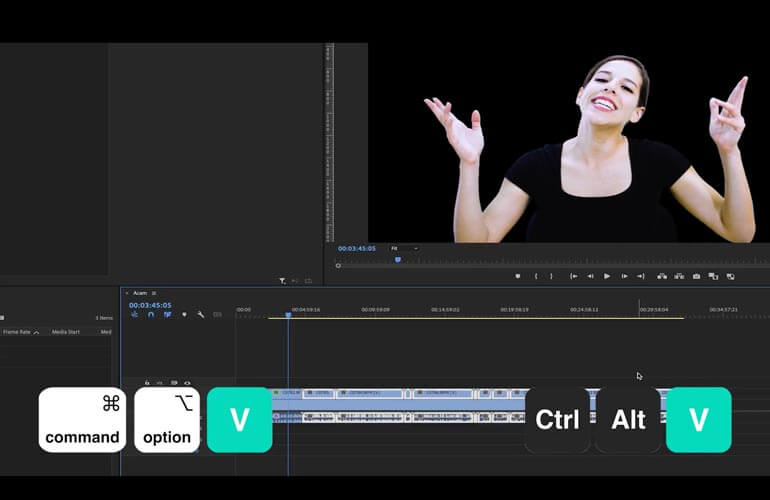
Task: Click the Extract button in Program Monitor
Action: tap(679, 277)
